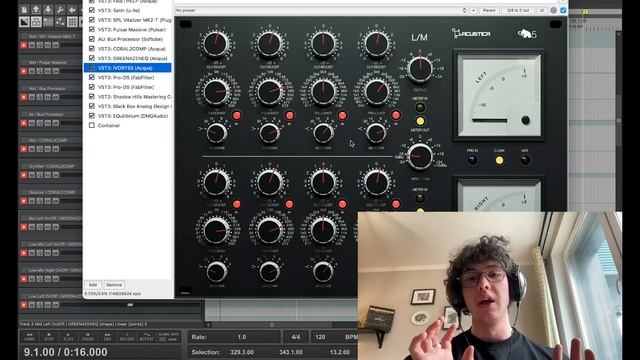Click the transport Play button

[69, 337]
